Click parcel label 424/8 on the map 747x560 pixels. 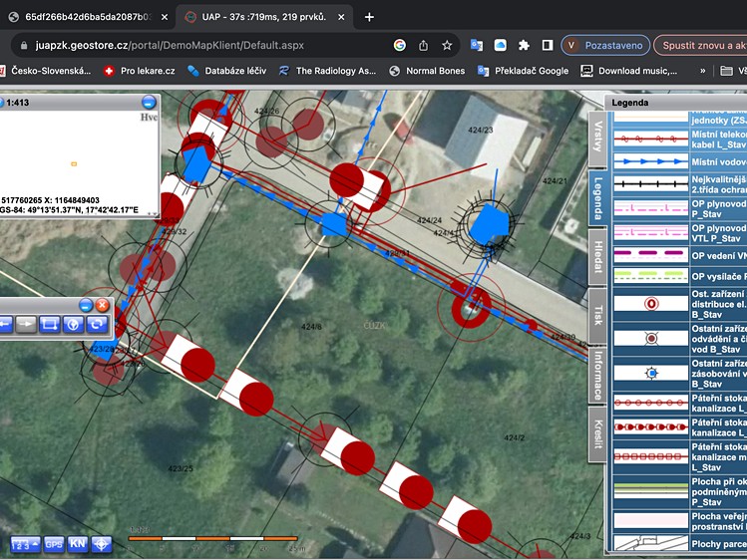tap(311, 327)
